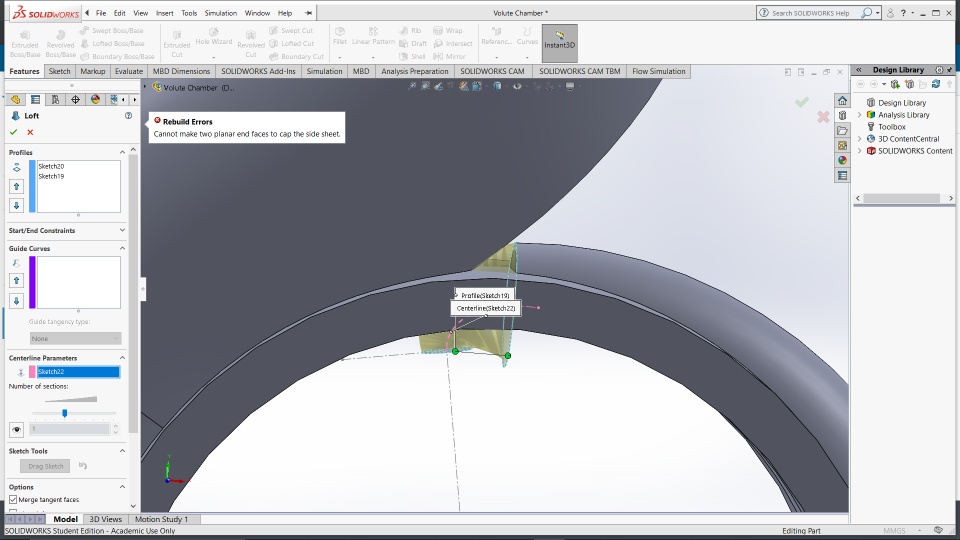Toggle Merge tangent faces checkbox

tap(13, 499)
